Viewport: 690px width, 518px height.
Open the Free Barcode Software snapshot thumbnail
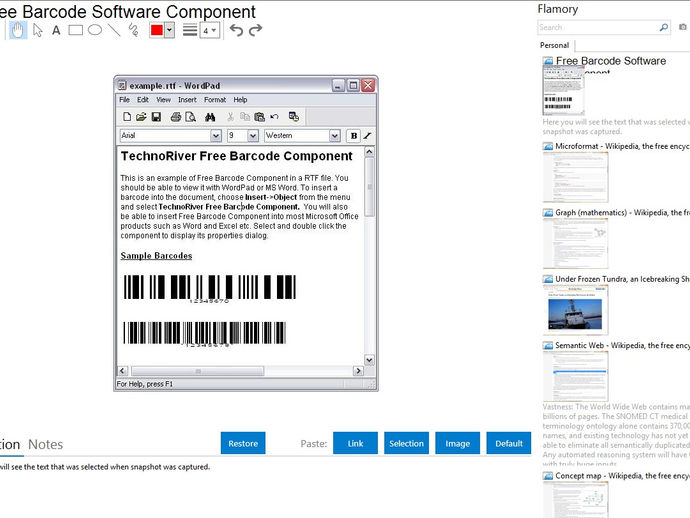click(564, 90)
